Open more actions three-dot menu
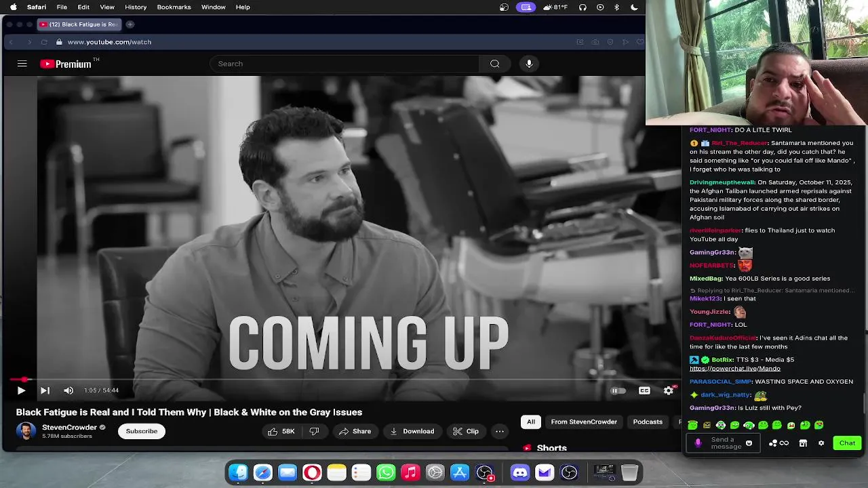Image resolution: width=868 pixels, height=488 pixels. click(x=500, y=431)
